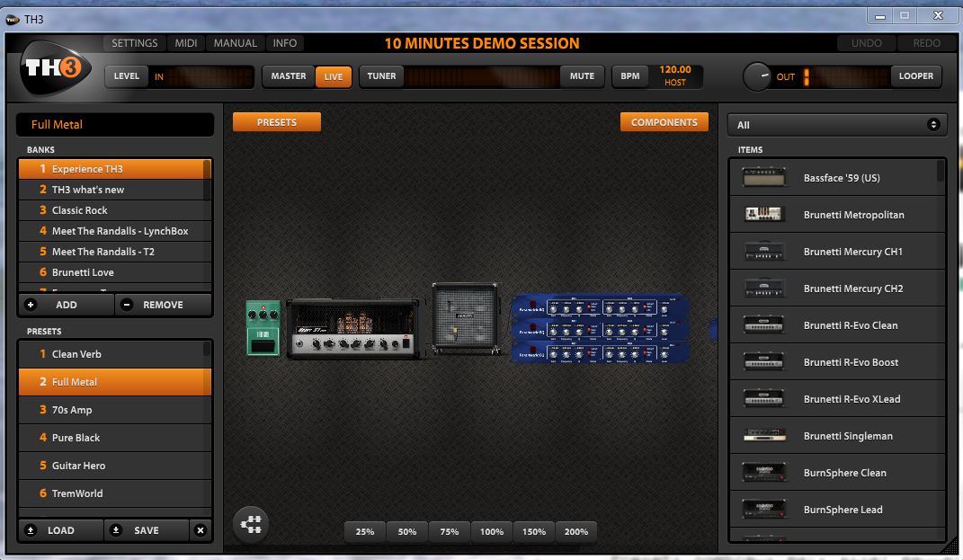Set zoom to 50%
Viewport: 963px width, 560px height.
(x=407, y=532)
